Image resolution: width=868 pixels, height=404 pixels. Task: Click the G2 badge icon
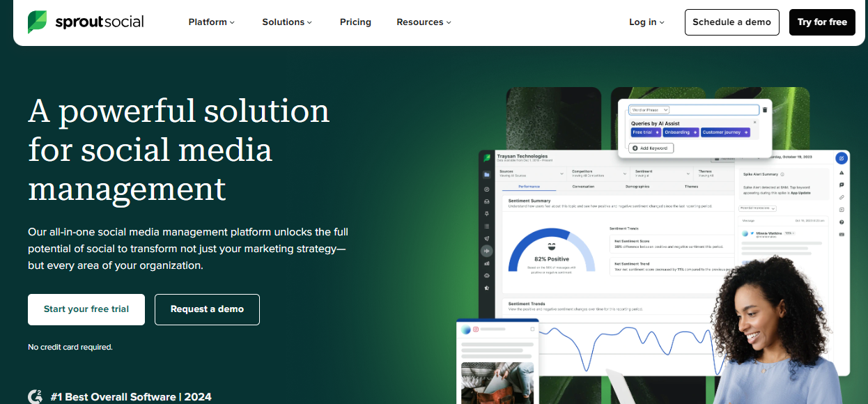pyautogui.click(x=35, y=396)
